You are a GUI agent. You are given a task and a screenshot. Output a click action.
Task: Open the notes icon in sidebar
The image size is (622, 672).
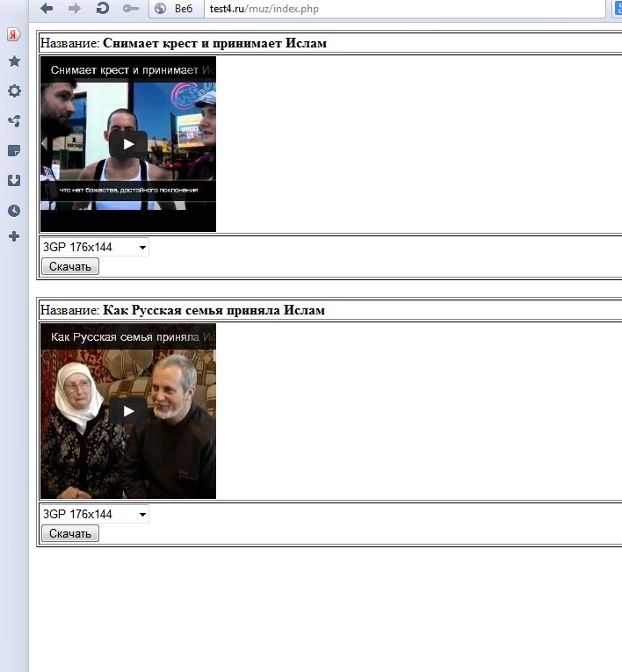click(x=14, y=151)
